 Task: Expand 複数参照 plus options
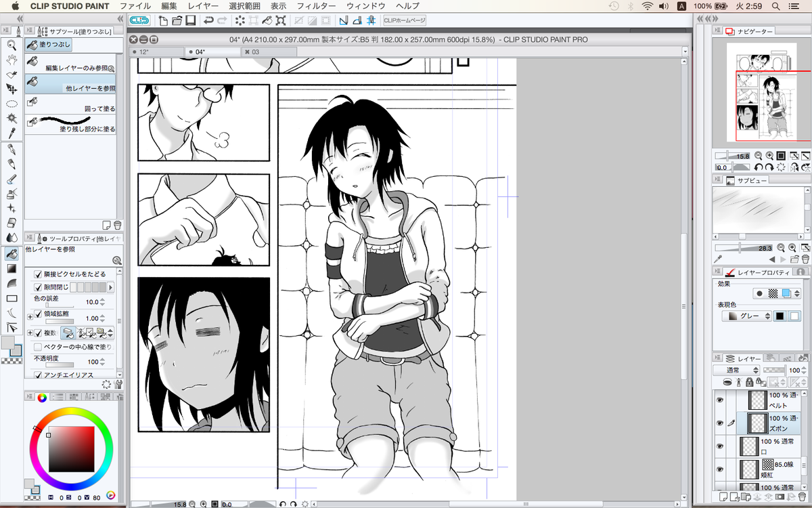tap(29, 333)
